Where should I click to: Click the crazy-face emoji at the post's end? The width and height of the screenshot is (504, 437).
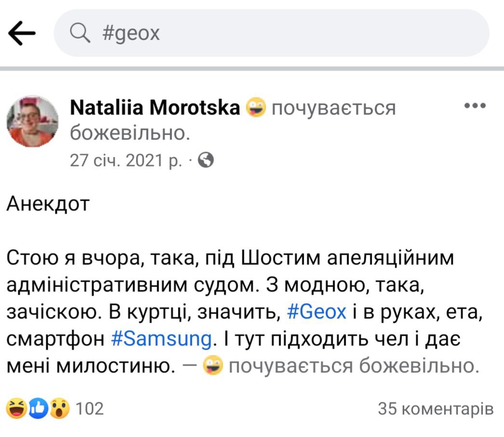coord(213,367)
